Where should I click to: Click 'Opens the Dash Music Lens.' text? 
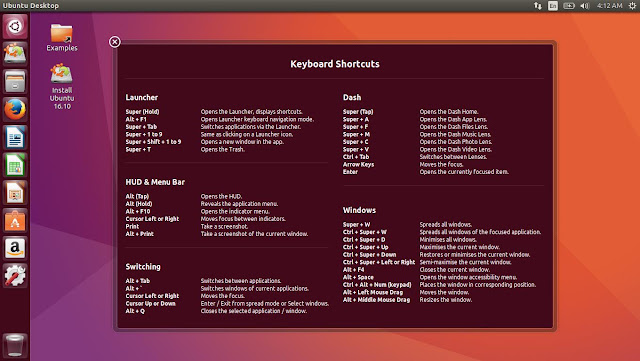455,134
